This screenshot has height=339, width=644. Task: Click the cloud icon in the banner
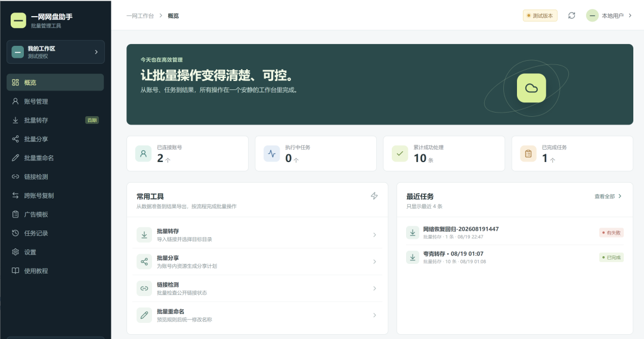(531, 88)
